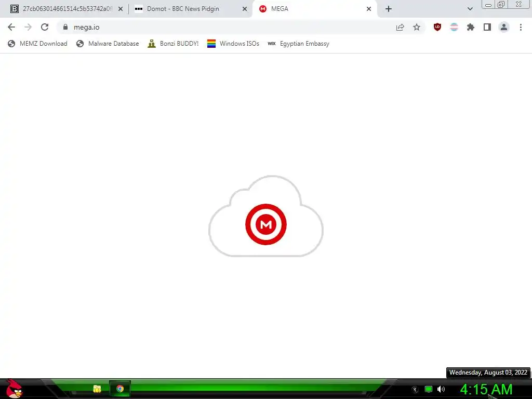The width and height of the screenshot is (532, 399).
Task: Open a new browser tab
Action: click(x=389, y=9)
